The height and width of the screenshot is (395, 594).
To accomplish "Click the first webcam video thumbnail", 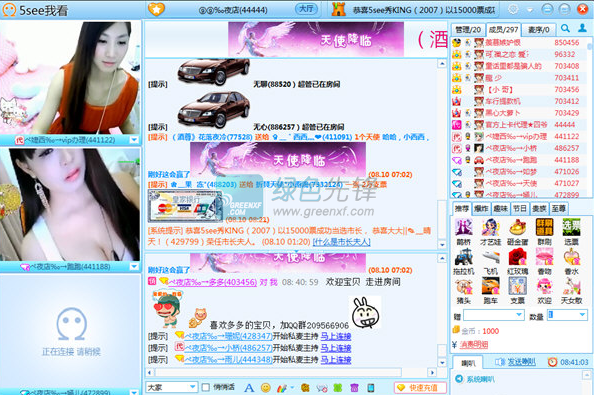I will 70,78.
